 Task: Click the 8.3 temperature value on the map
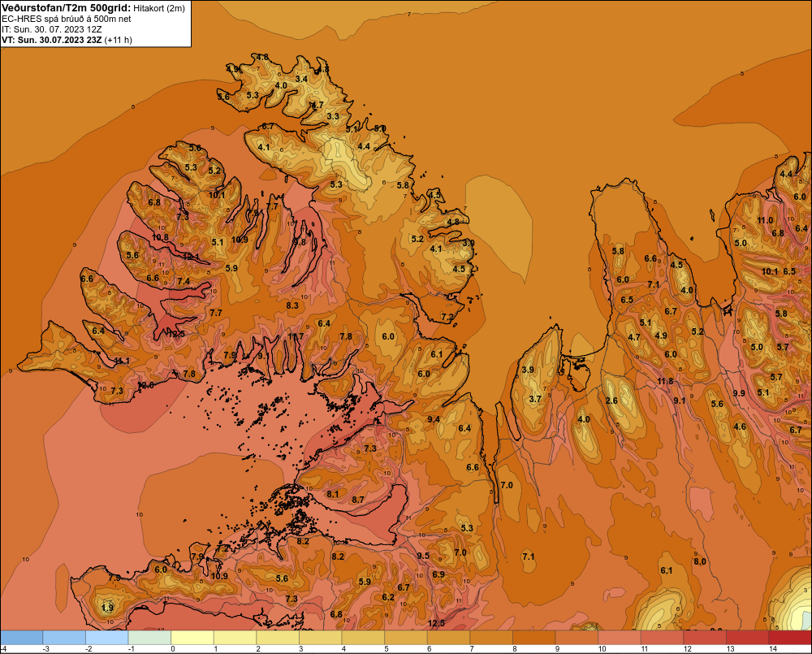tap(292, 305)
